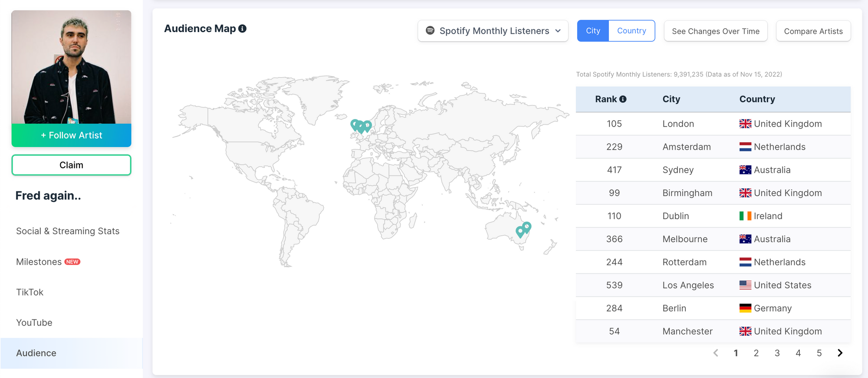
Task: Click the map pin over the United Kingdom
Action: [356, 125]
